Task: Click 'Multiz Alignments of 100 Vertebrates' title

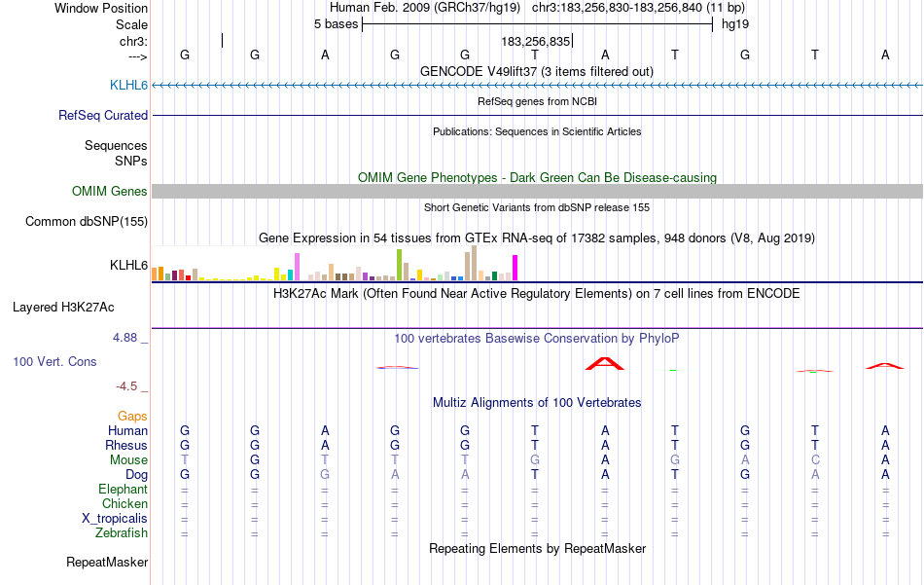Action: (x=537, y=403)
